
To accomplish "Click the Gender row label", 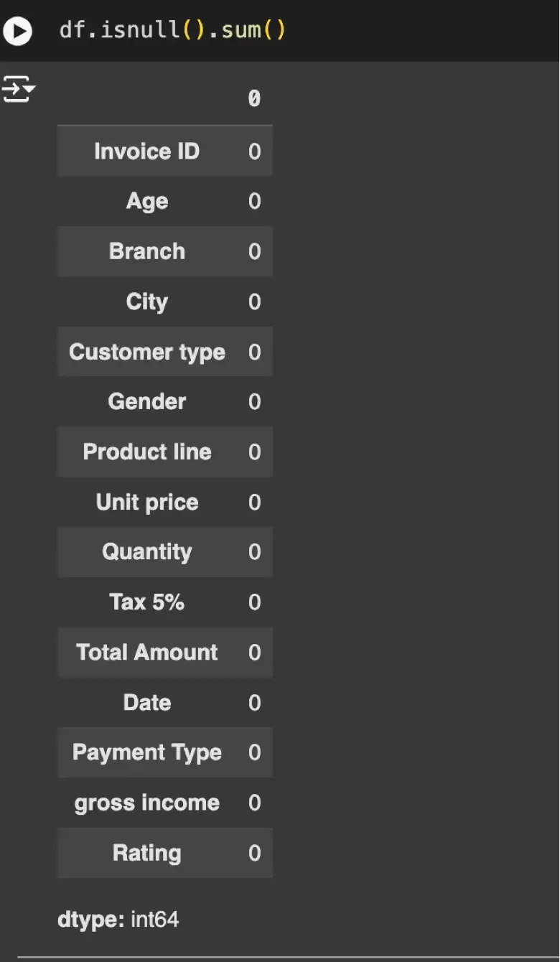I will pyautogui.click(x=147, y=401).
